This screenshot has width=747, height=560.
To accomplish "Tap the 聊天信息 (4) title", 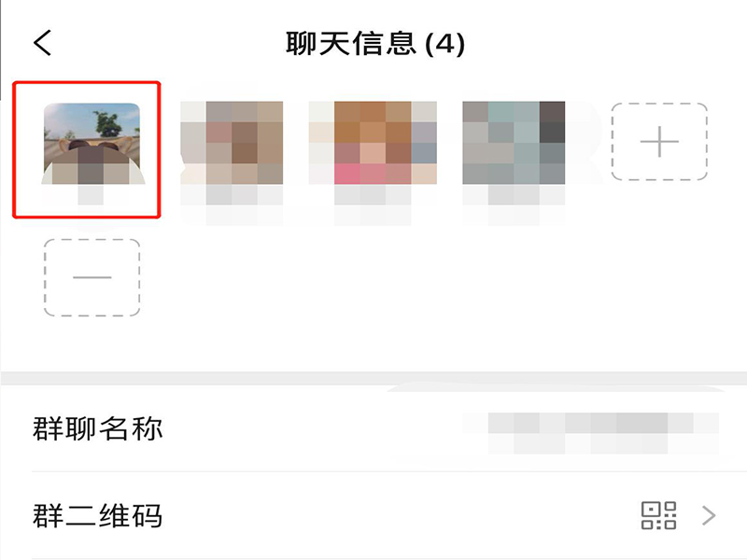I will pyautogui.click(x=375, y=43).
